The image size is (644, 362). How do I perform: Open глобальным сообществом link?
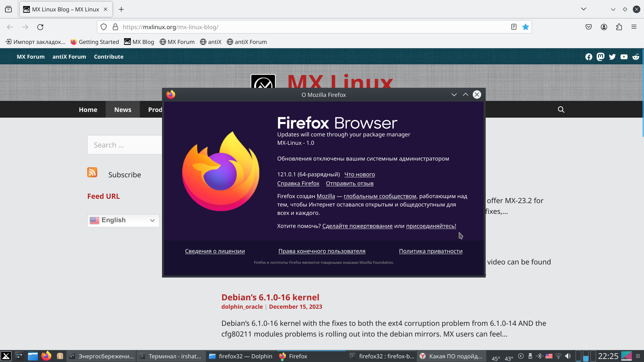click(x=380, y=196)
